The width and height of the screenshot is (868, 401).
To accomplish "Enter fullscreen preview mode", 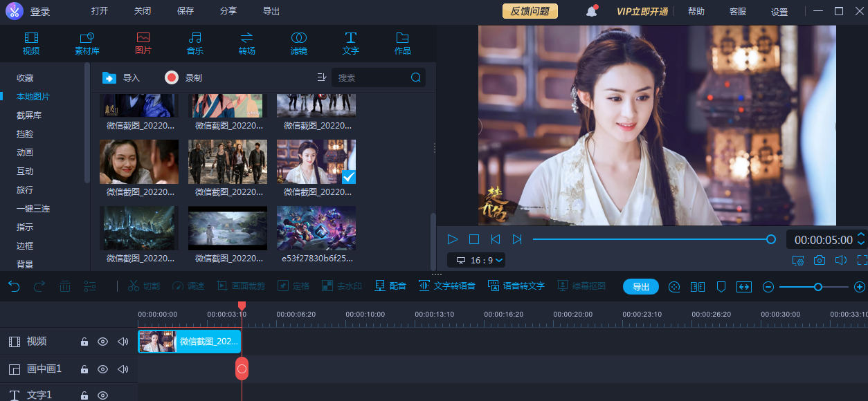I will click(862, 261).
